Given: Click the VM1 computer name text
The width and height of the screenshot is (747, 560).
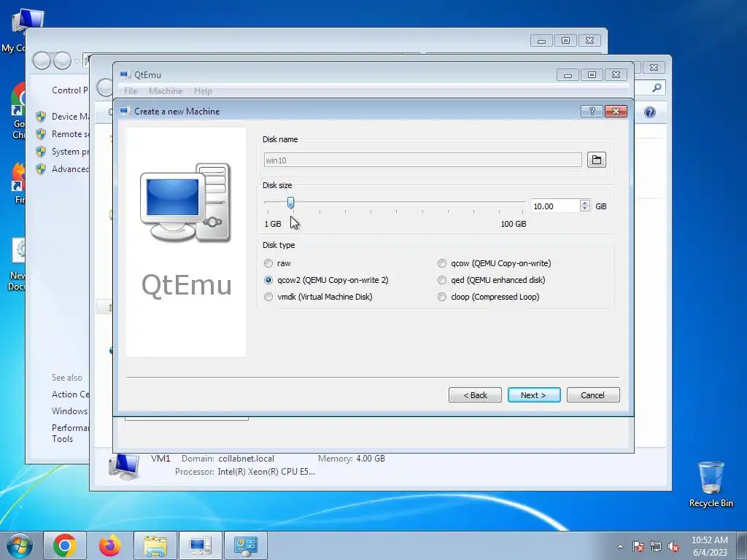Looking at the screenshot, I should click(160, 459).
